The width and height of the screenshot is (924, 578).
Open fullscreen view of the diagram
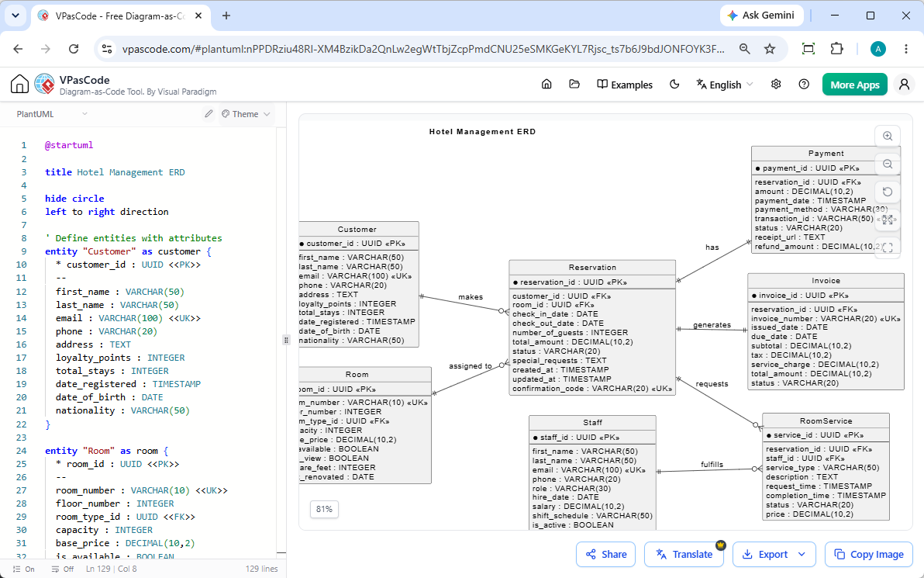(888, 247)
